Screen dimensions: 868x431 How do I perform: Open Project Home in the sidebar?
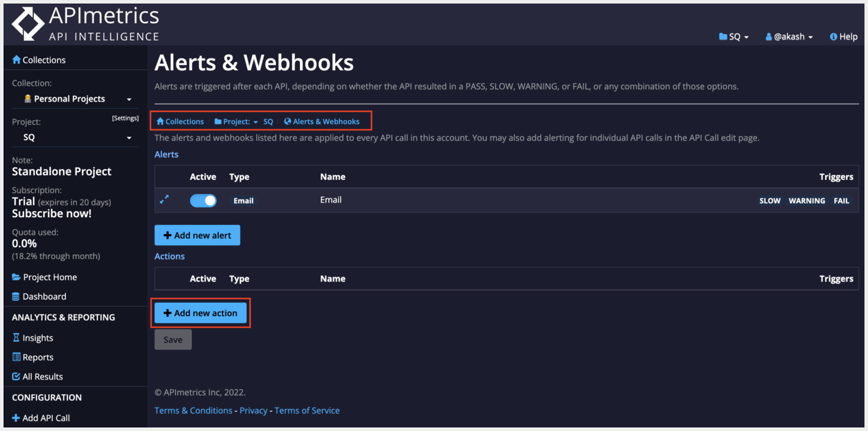(49, 277)
